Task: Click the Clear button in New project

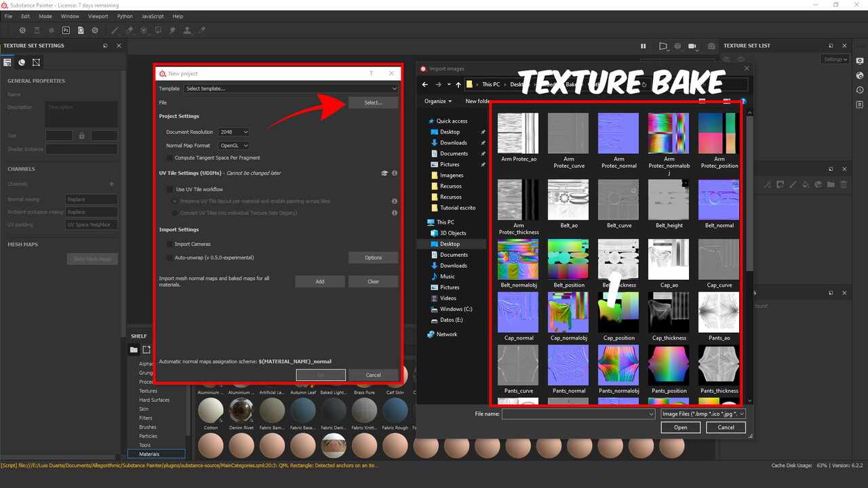Action: (x=373, y=281)
